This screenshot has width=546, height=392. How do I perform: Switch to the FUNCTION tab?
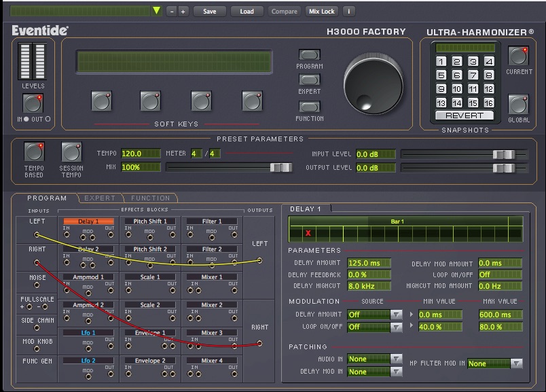click(151, 198)
